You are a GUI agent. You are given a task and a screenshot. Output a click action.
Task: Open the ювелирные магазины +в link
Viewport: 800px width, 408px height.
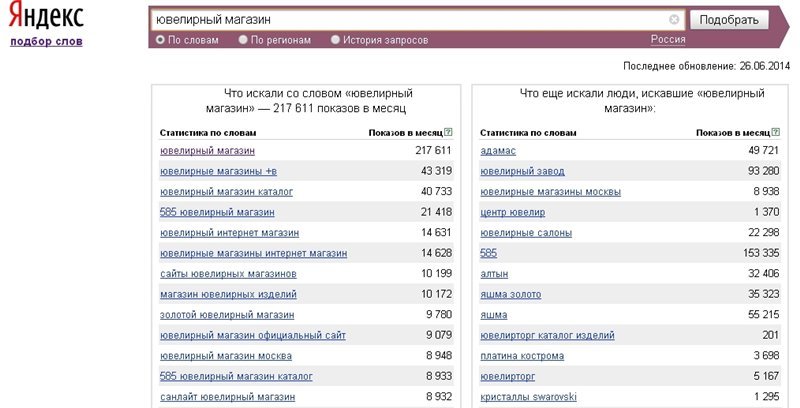pyautogui.click(x=218, y=171)
